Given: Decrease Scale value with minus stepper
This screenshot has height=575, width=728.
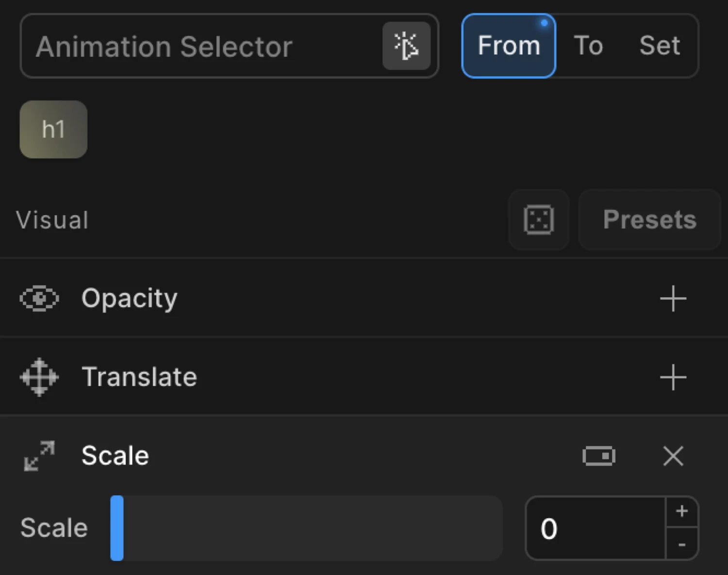Looking at the screenshot, I should pyautogui.click(x=682, y=545).
